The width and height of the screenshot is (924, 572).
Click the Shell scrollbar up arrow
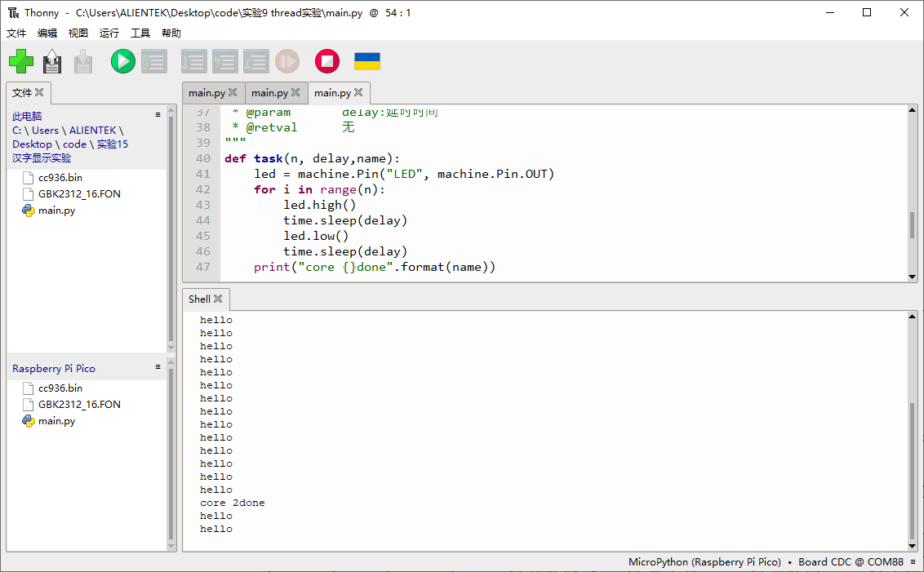pyautogui.click(x=913, y=317)
